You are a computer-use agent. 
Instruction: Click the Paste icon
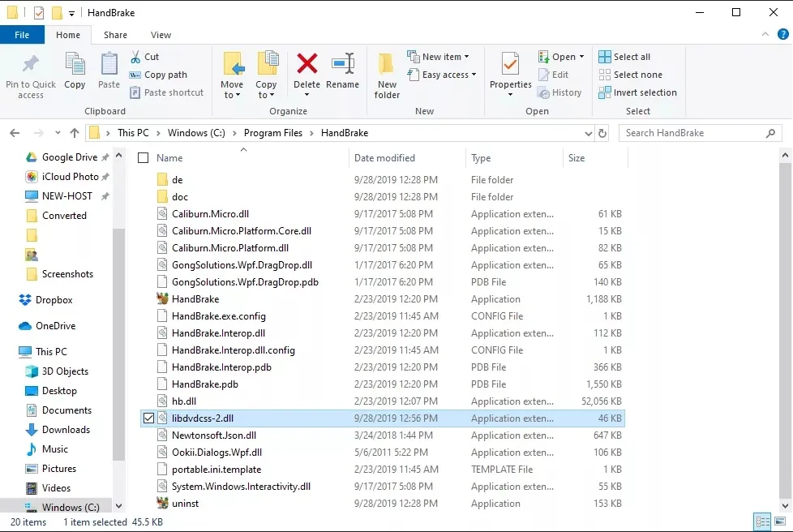point(109,74)
